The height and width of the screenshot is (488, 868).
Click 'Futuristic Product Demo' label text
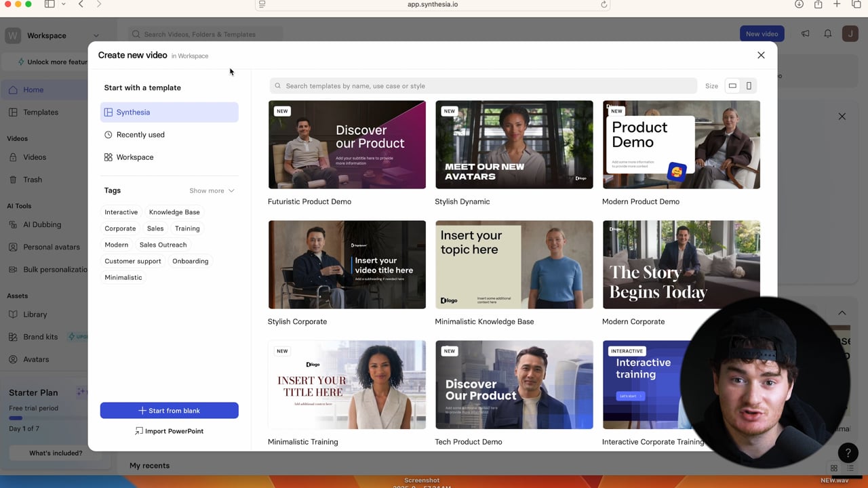309,201
